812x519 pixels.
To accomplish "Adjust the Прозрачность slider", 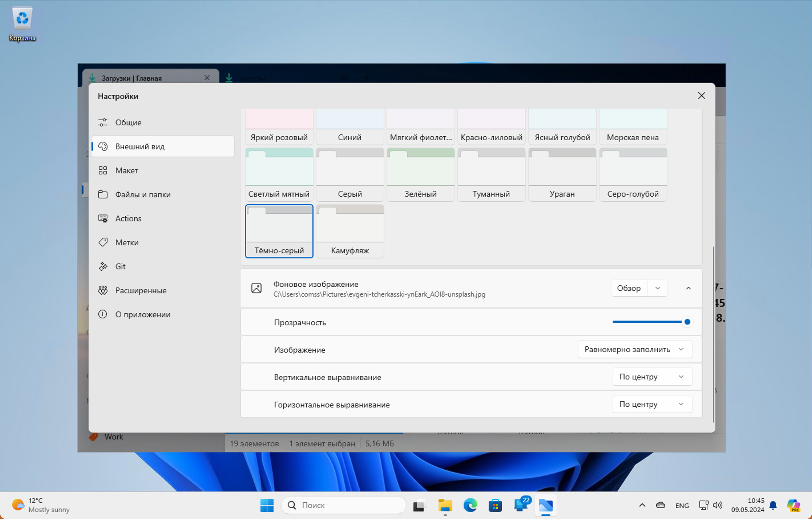I will 687,322.
